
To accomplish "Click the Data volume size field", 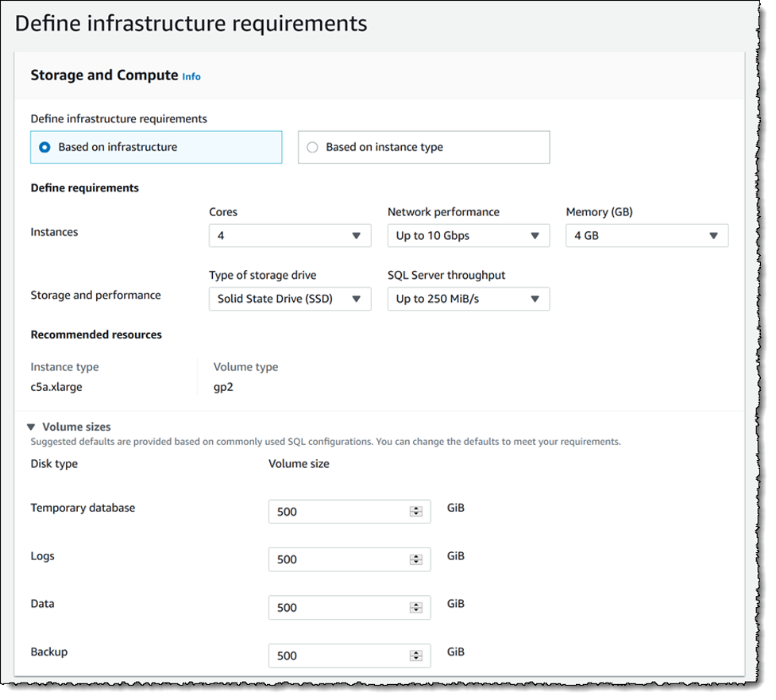I will coord(338,608).
